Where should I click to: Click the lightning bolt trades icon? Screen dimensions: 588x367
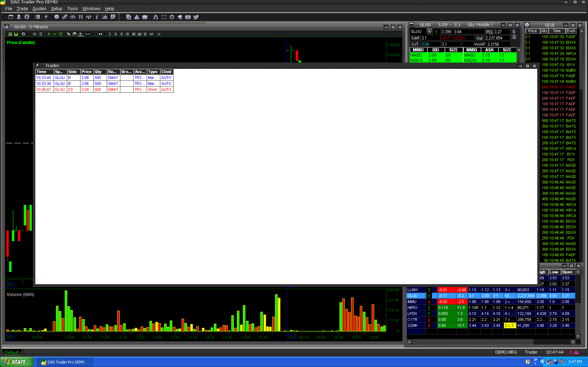click(x=46, y=17)
